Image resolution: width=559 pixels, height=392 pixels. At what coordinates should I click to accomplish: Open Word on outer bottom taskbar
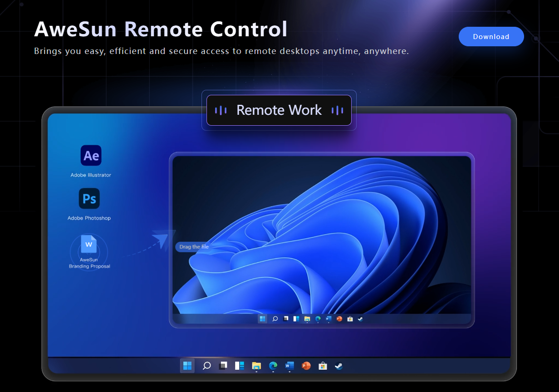pyautogui.click(x=289, y=366)
